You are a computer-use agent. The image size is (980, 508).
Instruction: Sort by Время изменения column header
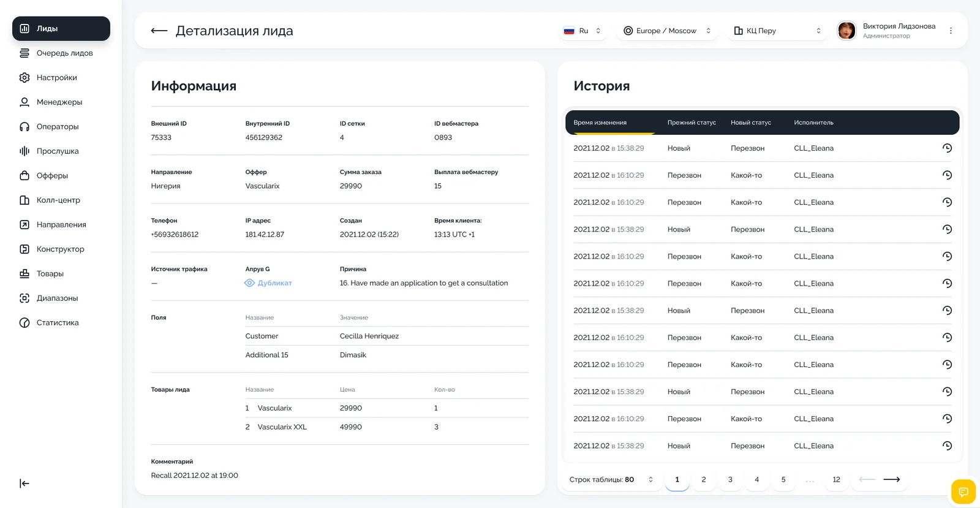tap(600, 123)
